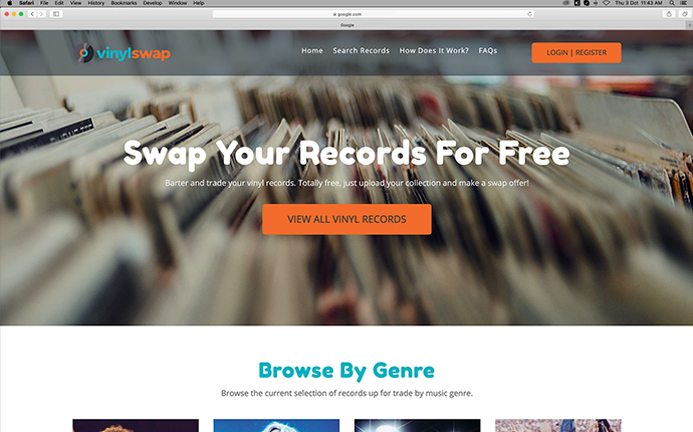Open the Develop menu

pyautogui.click(x=152, y=3)
